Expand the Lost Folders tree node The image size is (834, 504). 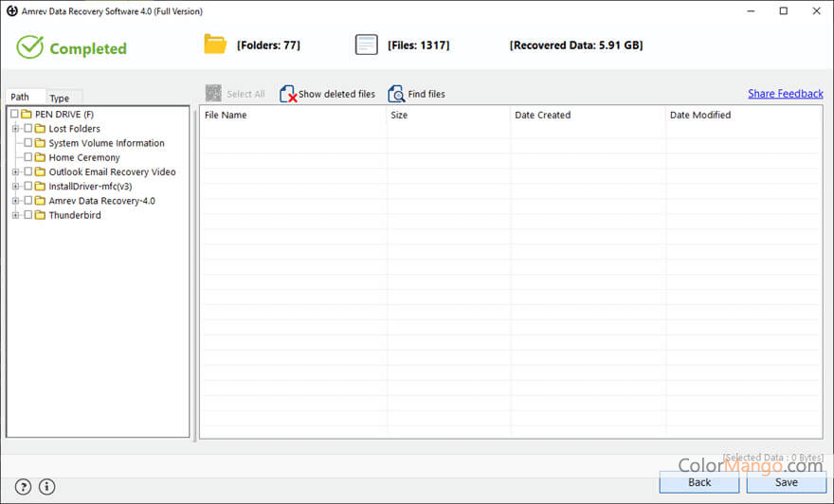(15, 129)
